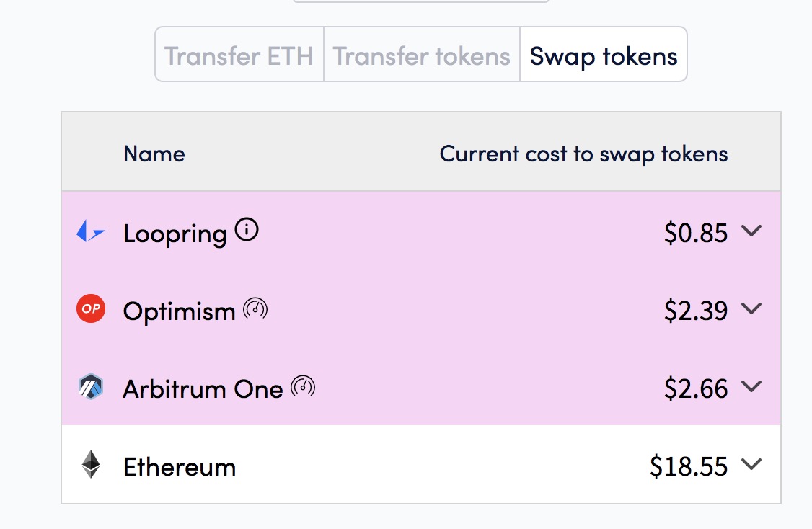
Task: Click the Arbitrum One network name
Action: coord(203,389)
